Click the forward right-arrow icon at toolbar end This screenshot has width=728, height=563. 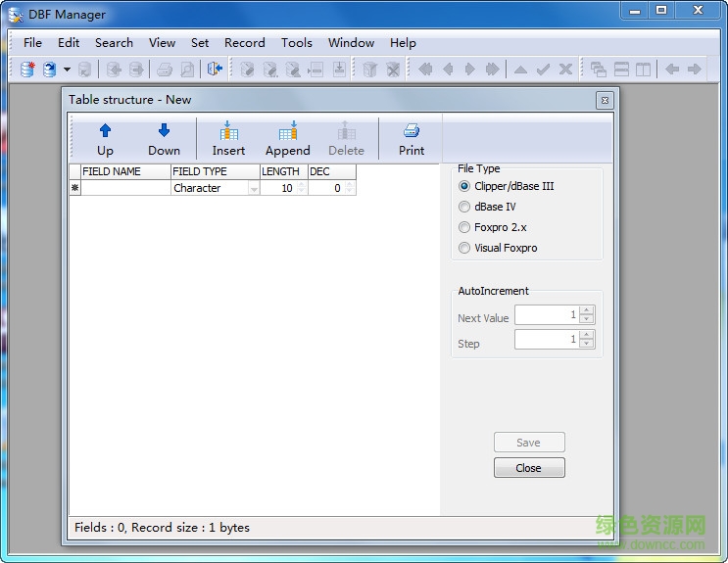tap(695, 70)
